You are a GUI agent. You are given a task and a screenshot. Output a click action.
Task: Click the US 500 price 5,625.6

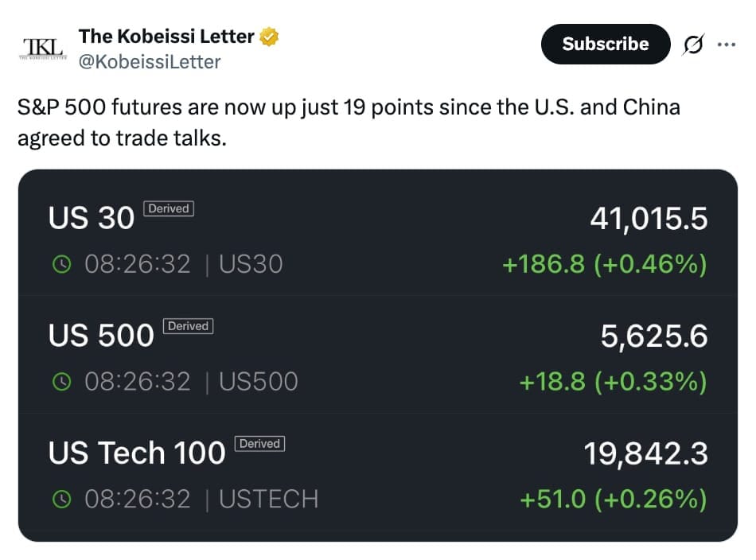point(653,336)
